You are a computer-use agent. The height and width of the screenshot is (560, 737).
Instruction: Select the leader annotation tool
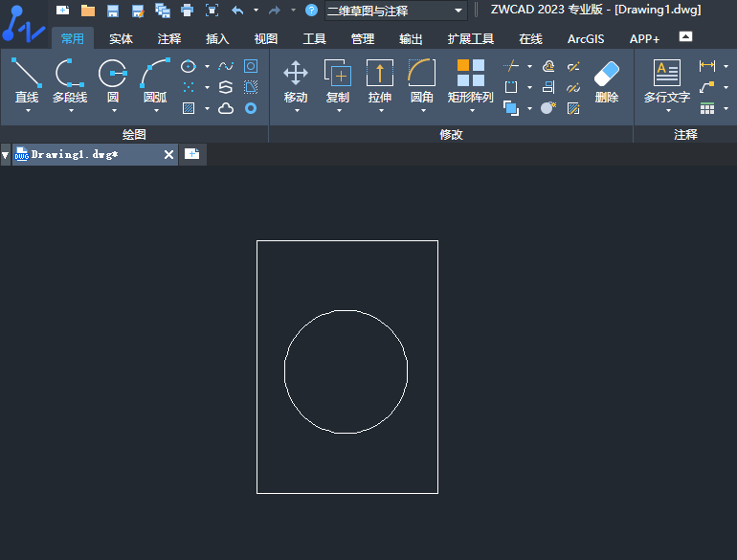coord(707,87)
